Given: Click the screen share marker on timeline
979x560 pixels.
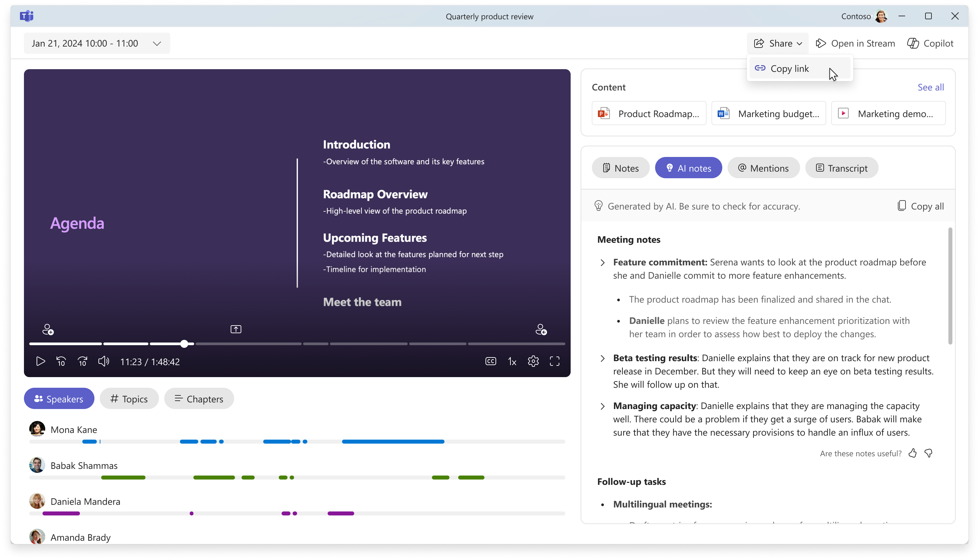Looking at the screenshot, I should [236, 329].
